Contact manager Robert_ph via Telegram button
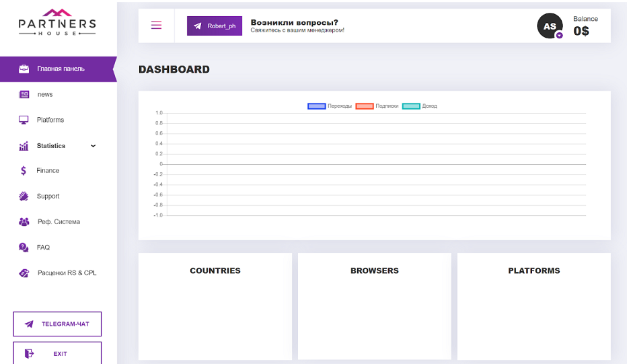 pos(215,26)
